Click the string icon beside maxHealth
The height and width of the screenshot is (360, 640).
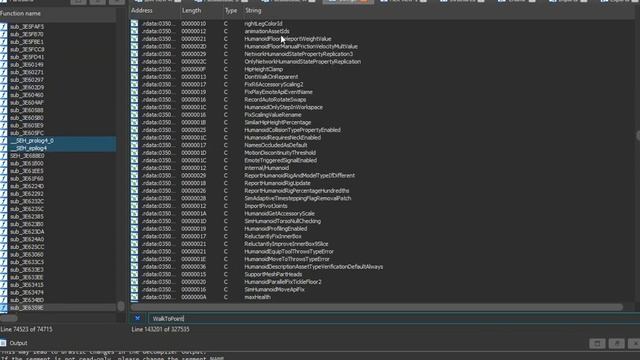pos(134,297)
